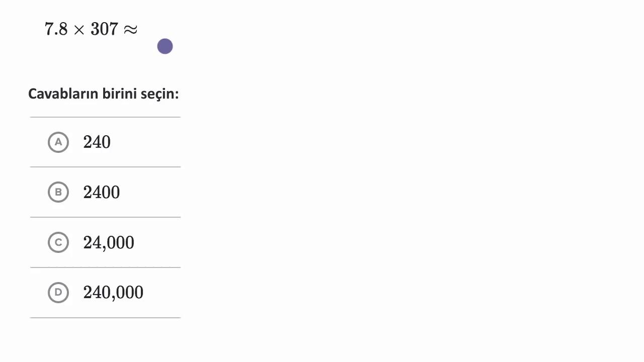Click the answer text 24,000

(x=109, y=242)
